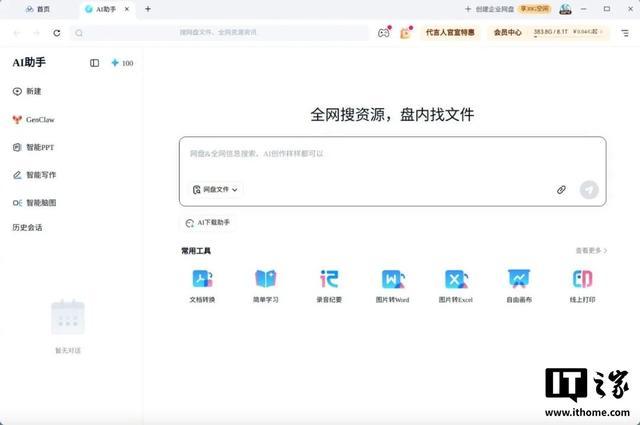Open 会员中心
640x425 pixels.
[507, 32]
